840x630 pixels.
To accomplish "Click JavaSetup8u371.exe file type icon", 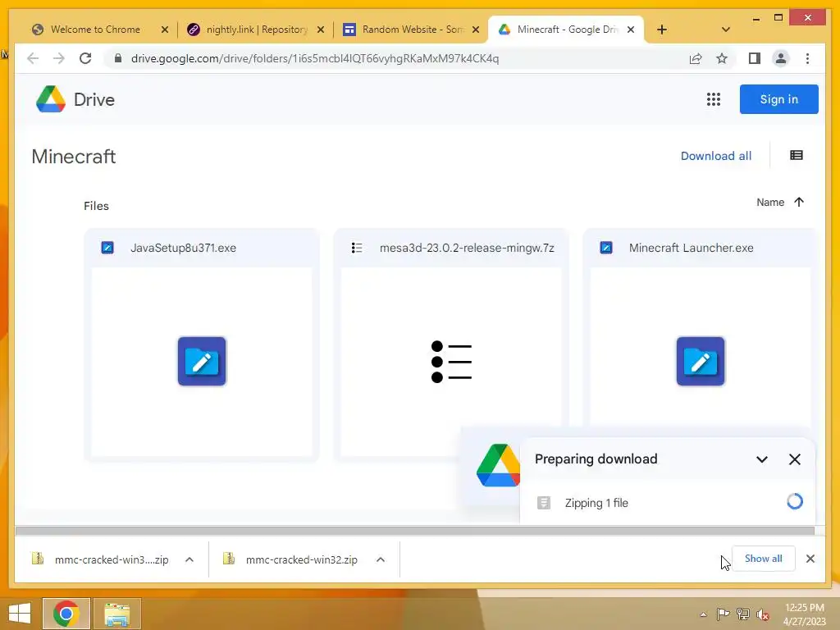I will click(107, 248).
